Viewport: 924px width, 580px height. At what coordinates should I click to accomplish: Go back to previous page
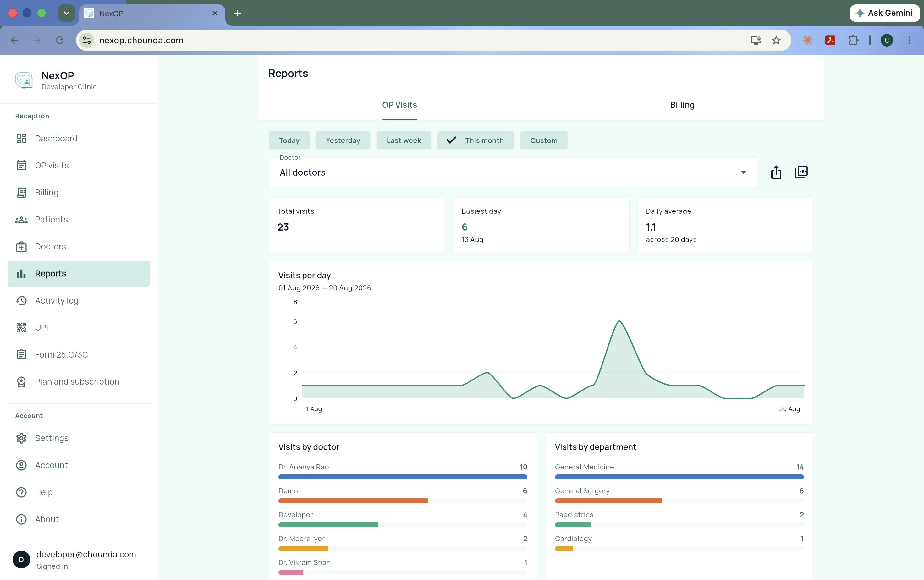pos(14,40)
